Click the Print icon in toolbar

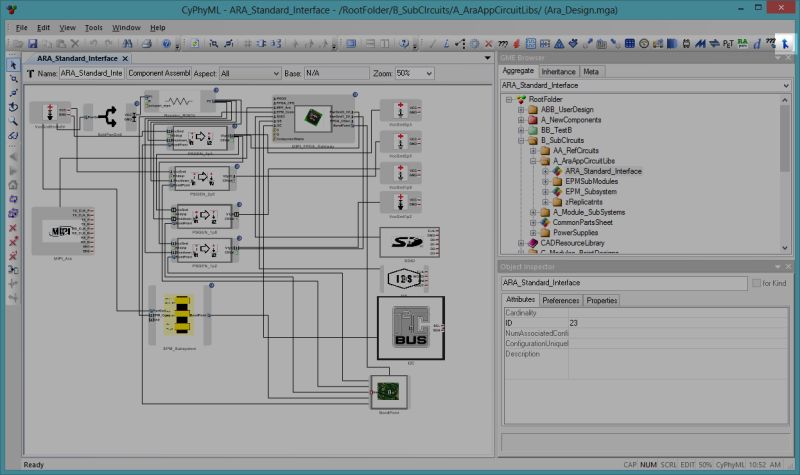[147, 44]
